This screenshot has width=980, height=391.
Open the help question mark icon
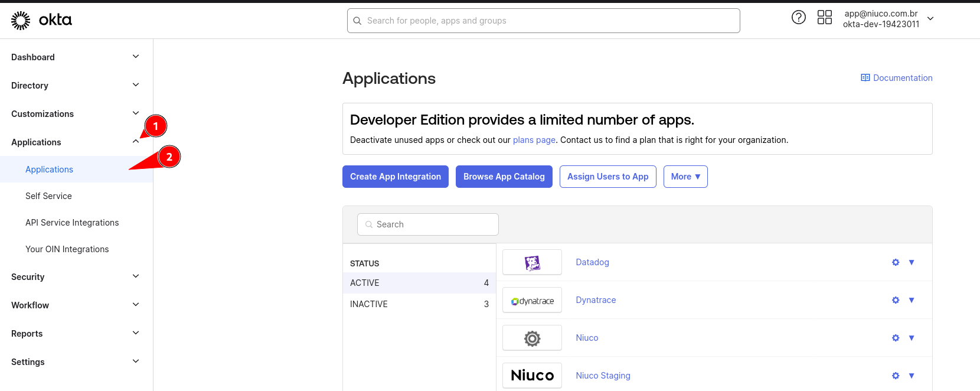click(x=799, y=18)
